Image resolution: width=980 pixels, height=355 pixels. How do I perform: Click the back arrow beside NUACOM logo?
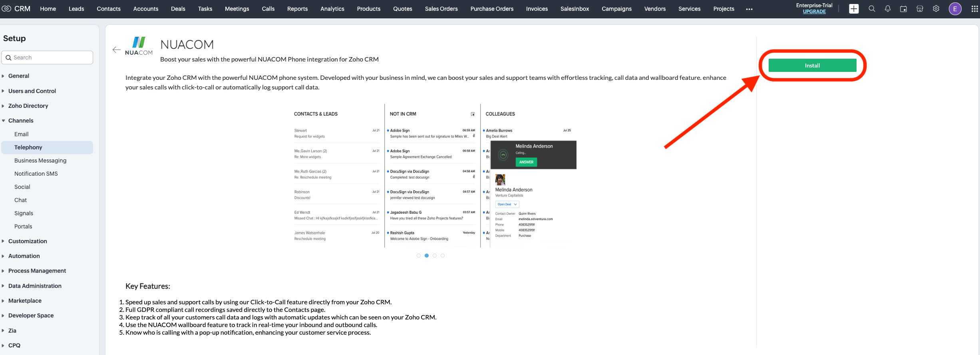[x=117, y=50]
